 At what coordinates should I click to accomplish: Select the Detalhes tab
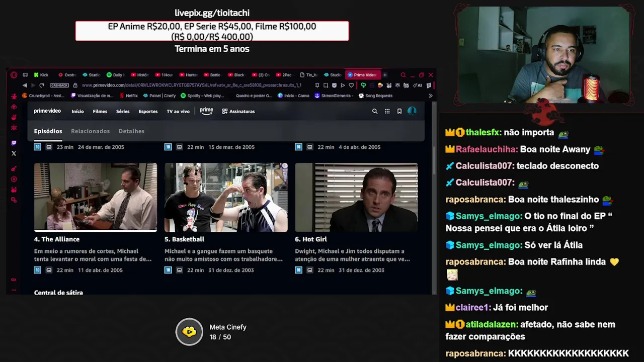pyautogui.click(x=131, y=131)
